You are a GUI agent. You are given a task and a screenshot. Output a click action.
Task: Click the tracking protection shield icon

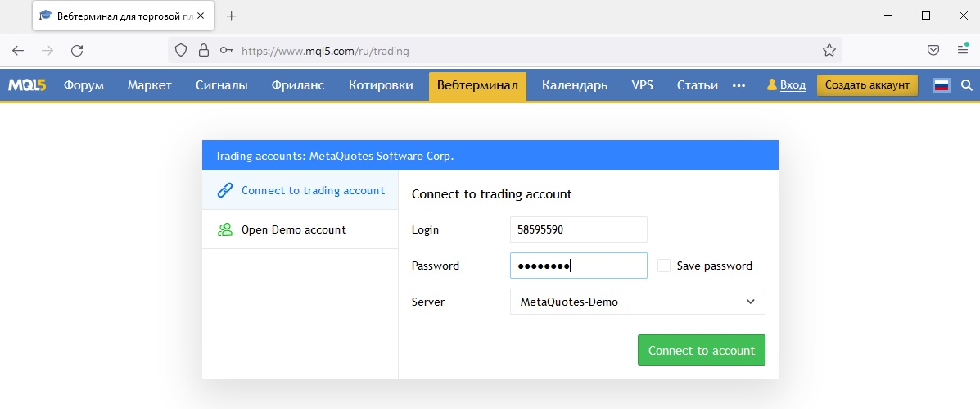point(181,51)
